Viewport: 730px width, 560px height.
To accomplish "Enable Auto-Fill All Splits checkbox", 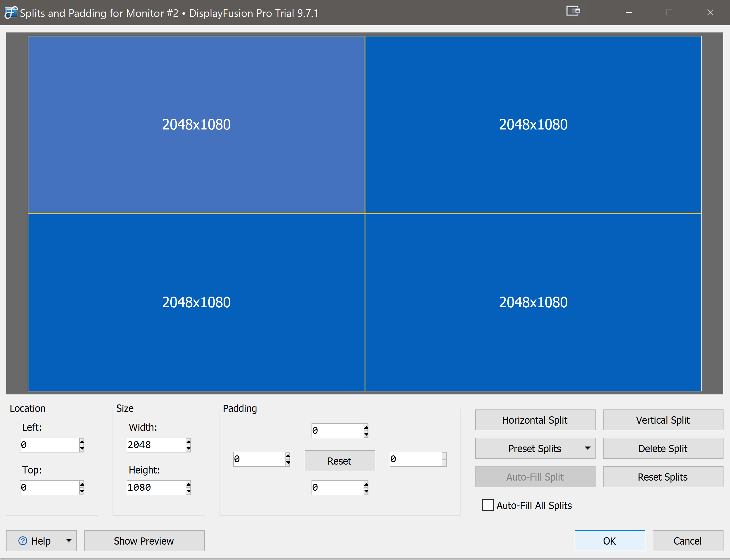I will (488, 505).
